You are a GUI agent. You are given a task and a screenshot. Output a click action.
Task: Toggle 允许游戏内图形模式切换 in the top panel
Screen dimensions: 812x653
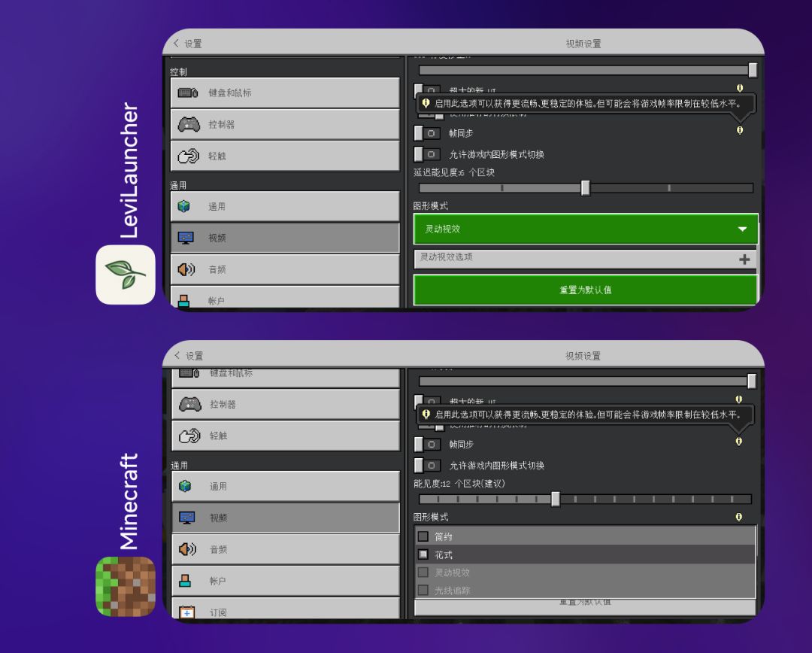pos(427,154)
